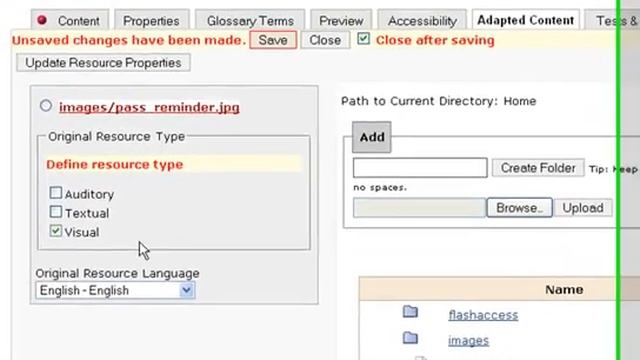The height and width of the screenshot is (360, 640).
Task: Switch to the Accessibility tab
Action: coord(422,21)
